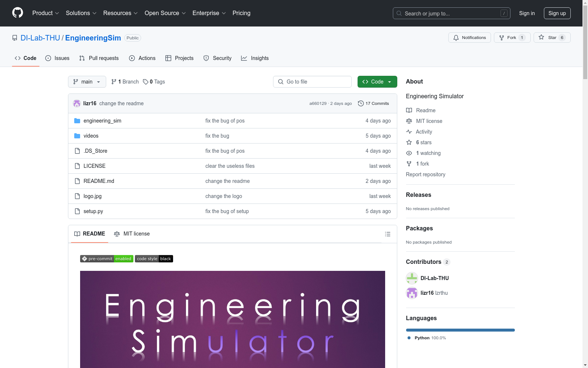The width and height of the screenshot is (588, 368).
Task: Open the DI-Lab-THU organization link in header
Action: pyautogui.click(x=40, y=38)
